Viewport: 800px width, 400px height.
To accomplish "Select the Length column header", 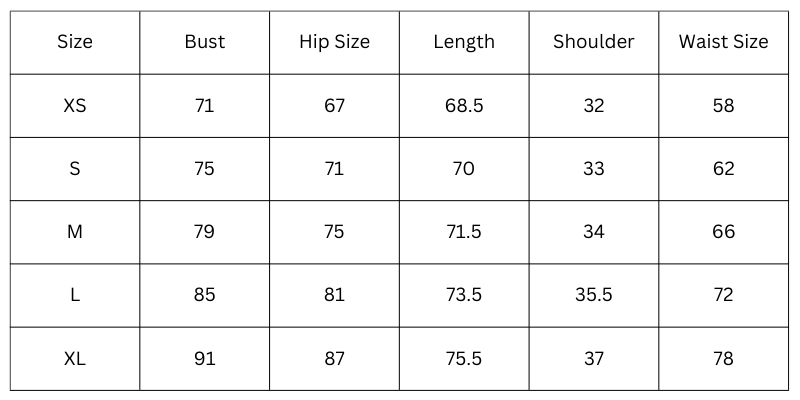I will (464, 42).
